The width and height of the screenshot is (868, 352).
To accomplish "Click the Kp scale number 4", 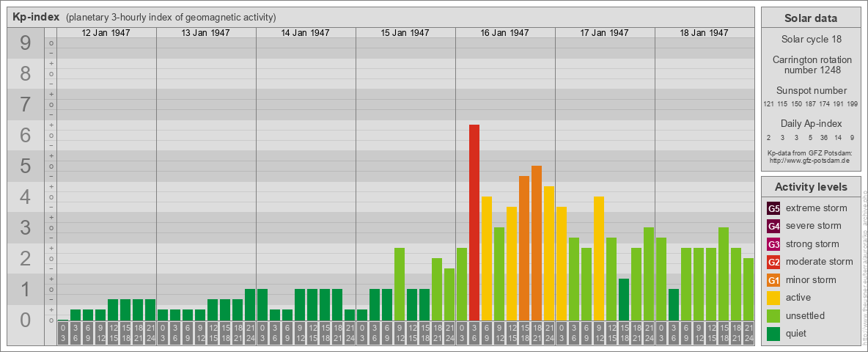I will [26, 197].
